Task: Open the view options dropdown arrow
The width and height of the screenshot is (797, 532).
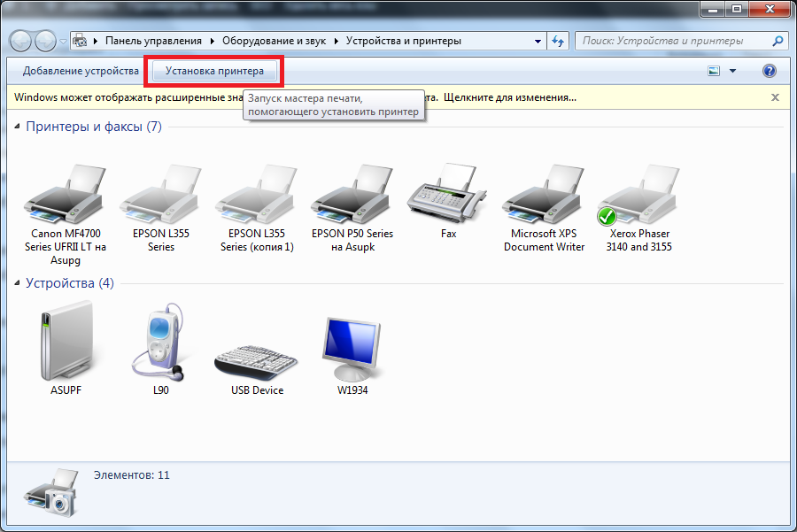Action: 731,70
